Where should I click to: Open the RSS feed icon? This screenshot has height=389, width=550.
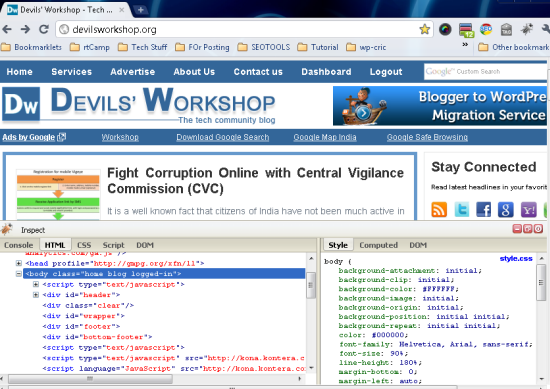tap(439, 209)
